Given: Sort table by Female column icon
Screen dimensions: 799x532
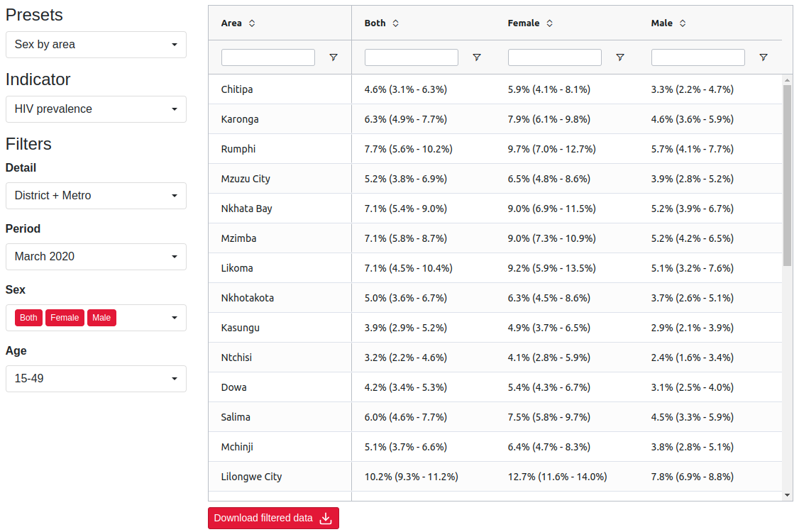Looking at the screenshot, I should tap(549, 23).
